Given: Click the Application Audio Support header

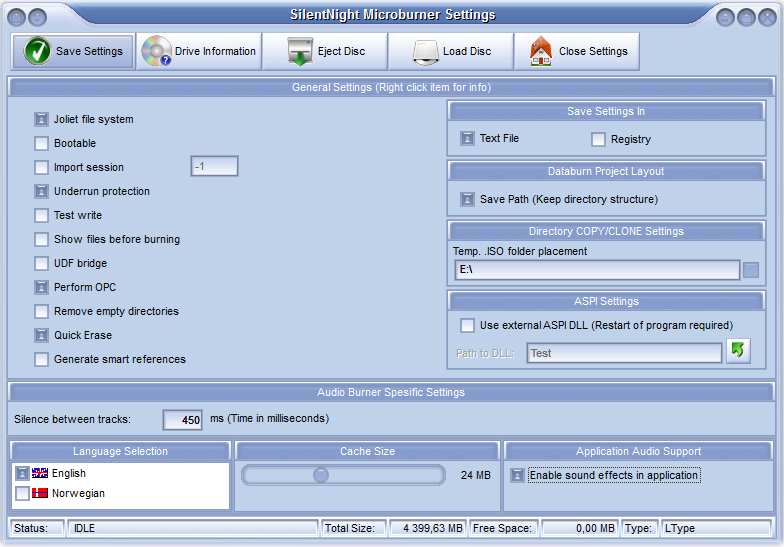Looking at the screenshot, I should click(638, 451).
